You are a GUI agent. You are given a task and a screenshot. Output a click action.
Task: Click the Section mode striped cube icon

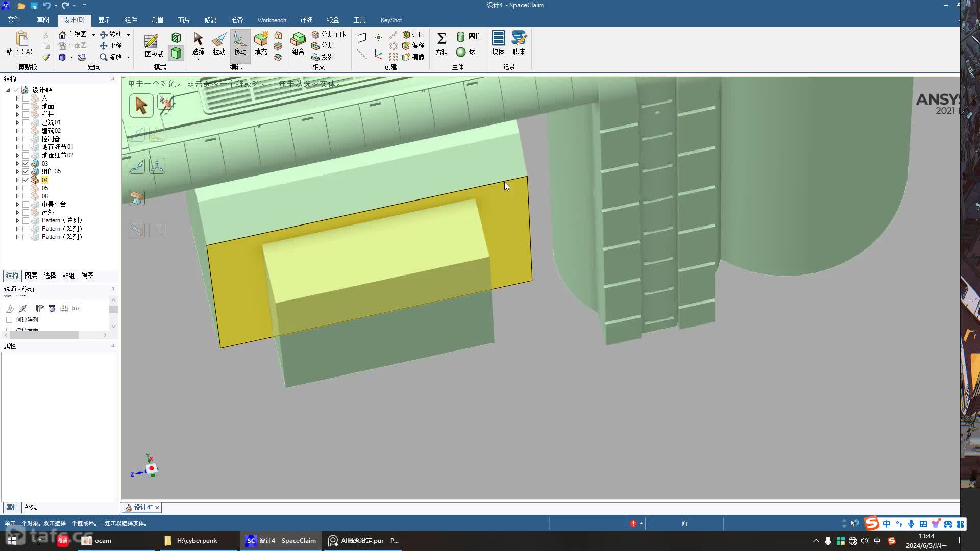(176, 38)
